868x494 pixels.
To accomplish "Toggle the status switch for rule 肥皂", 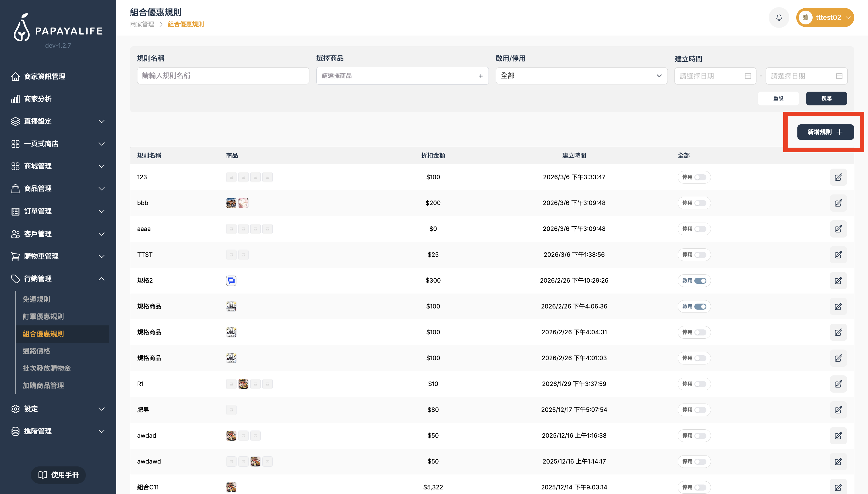I will pos(700,410).
